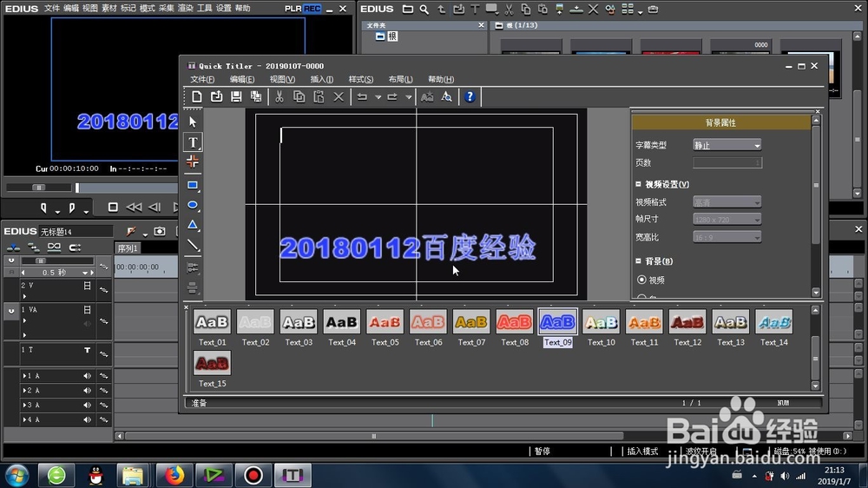
Task: Click the Redo arrow icon
Action: click(392, 97)
